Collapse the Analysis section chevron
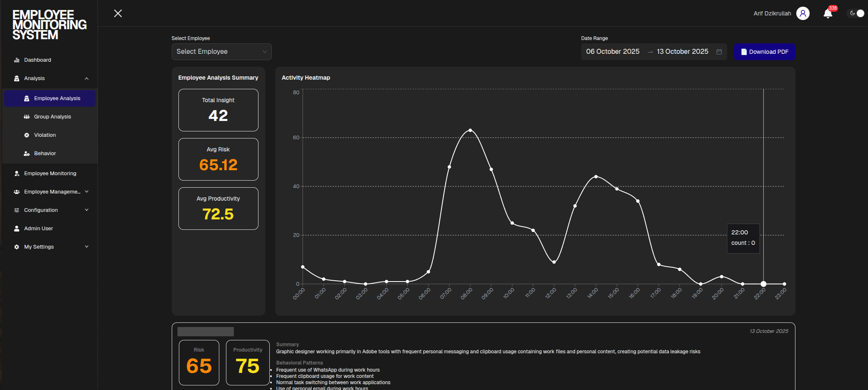This screenshot has width=868, height=390. point(86,78)
